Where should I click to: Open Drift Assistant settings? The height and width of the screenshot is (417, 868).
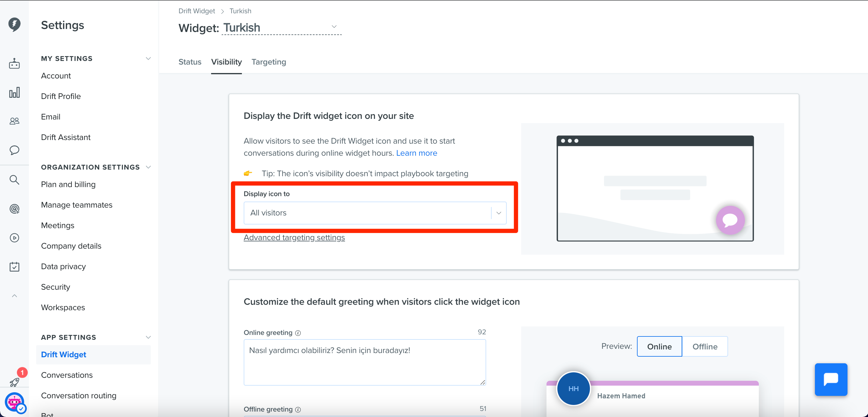tap(66, 138)
